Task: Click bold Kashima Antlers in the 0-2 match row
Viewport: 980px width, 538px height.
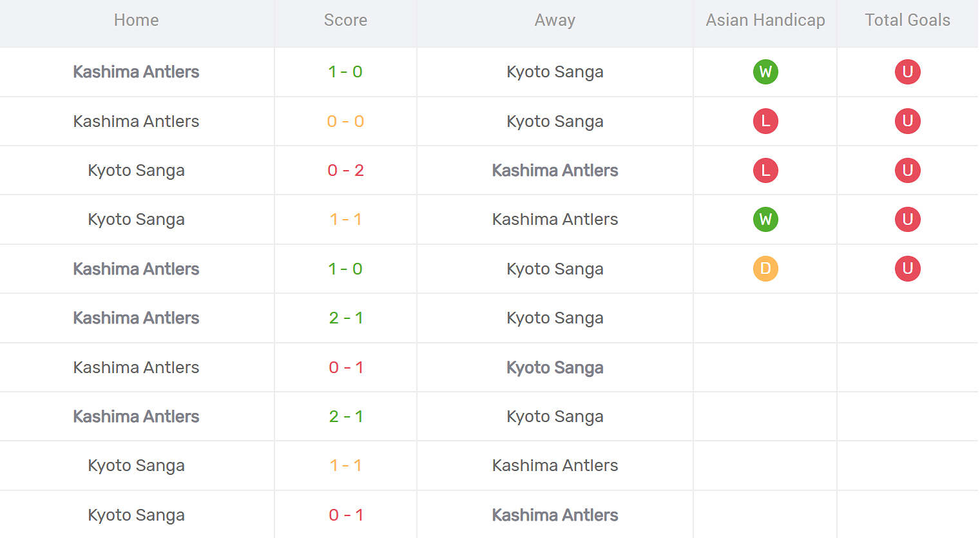Action: tap(555, 170)
